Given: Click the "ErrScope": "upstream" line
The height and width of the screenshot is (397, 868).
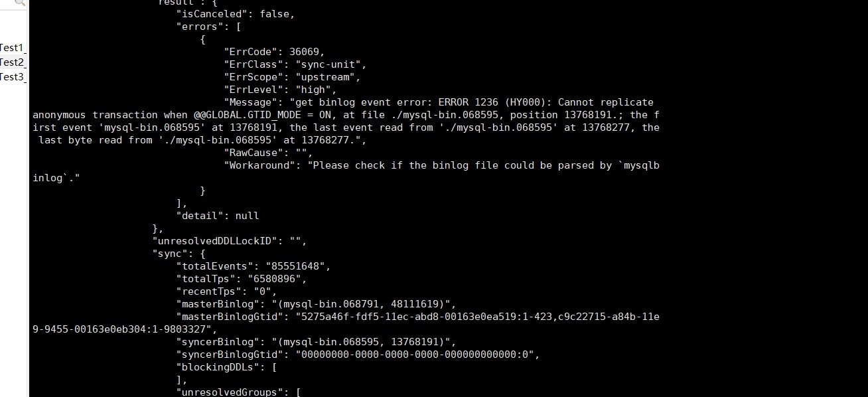Looking at the screenshot, I should pos(292,77).
